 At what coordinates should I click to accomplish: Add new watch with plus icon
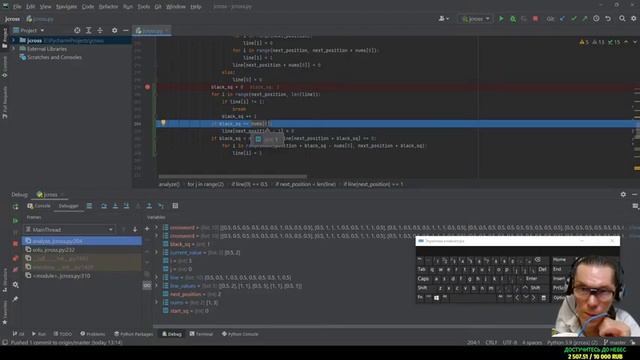147,229
